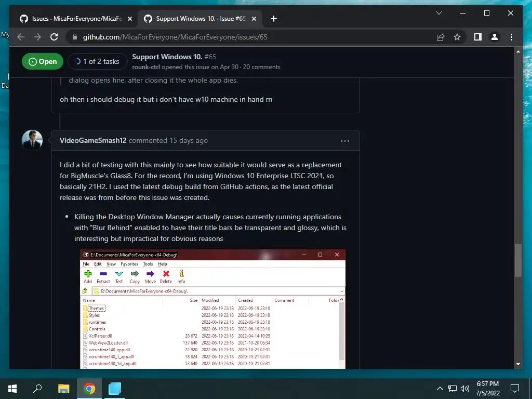Open Windows taskbar search
The width and height of the screenshot is (532, 399).
click(x=37, y=389)
